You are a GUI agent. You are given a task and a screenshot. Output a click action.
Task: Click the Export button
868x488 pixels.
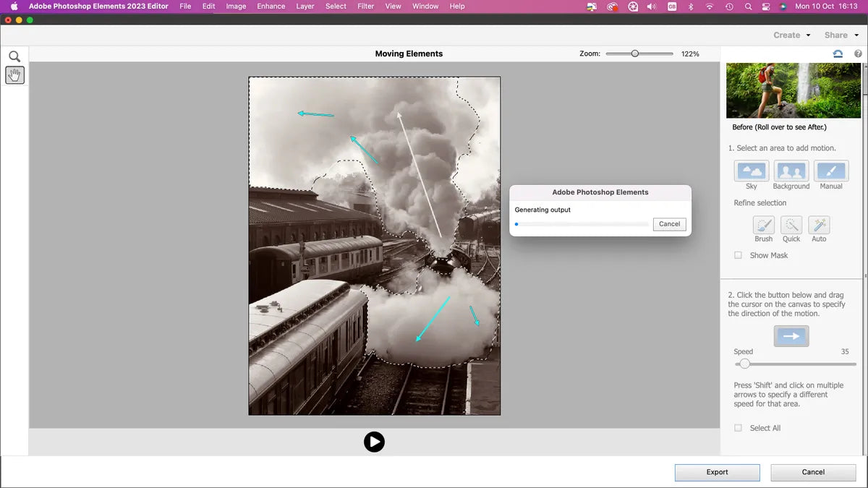point(717,472)
